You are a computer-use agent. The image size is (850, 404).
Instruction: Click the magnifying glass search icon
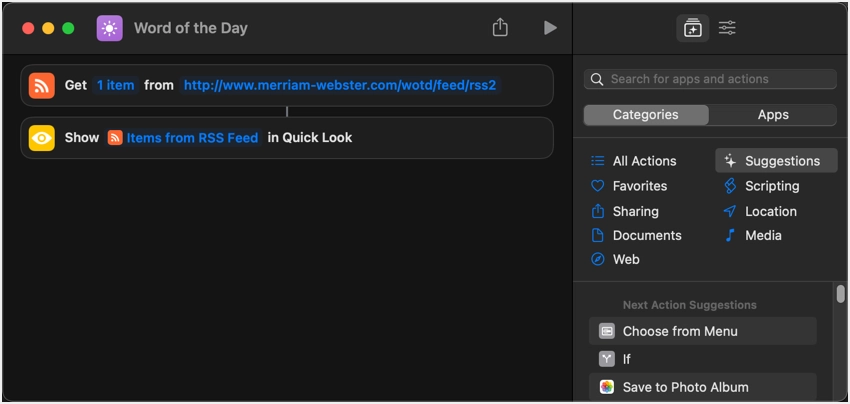tap(597, 79)
